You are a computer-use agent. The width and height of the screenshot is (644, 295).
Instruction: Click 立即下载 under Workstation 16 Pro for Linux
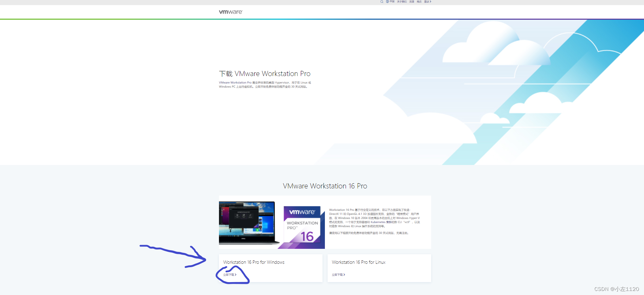338,275
